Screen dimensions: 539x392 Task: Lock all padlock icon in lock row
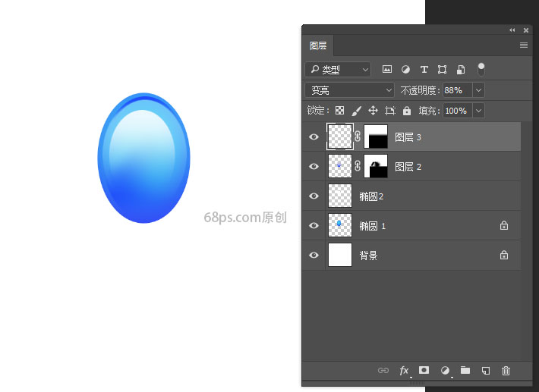coord(407,111)
